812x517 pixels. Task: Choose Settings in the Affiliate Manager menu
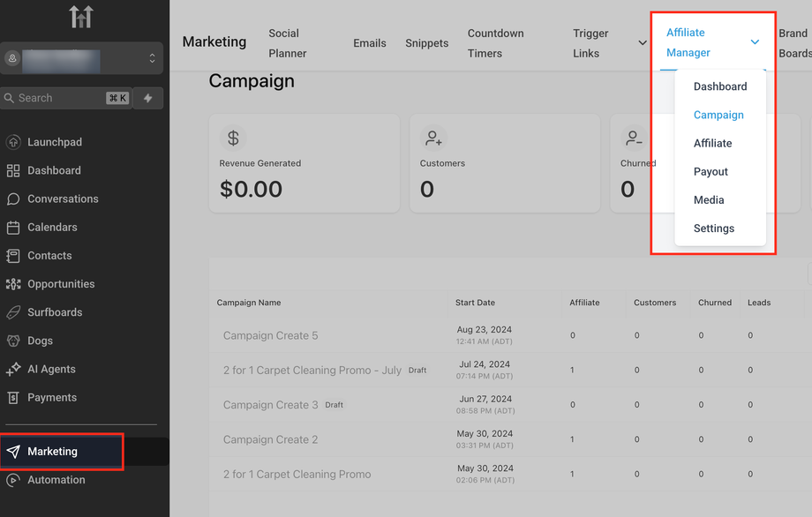click(713, 229)
